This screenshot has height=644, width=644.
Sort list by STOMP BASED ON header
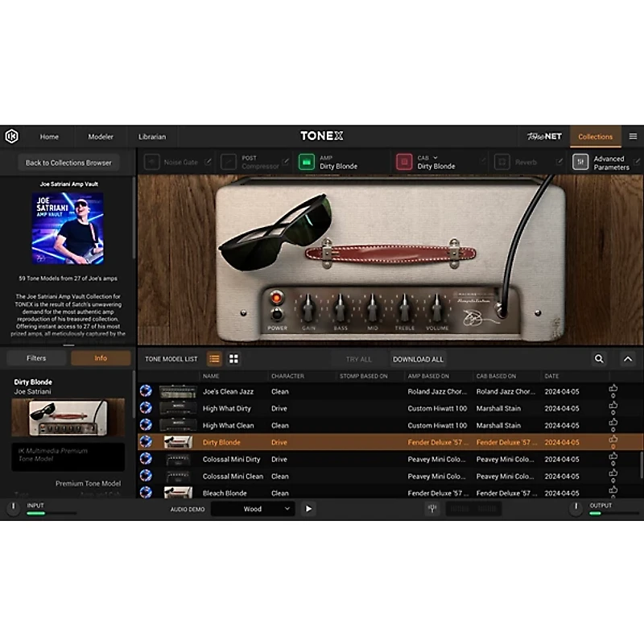[364, 376]
